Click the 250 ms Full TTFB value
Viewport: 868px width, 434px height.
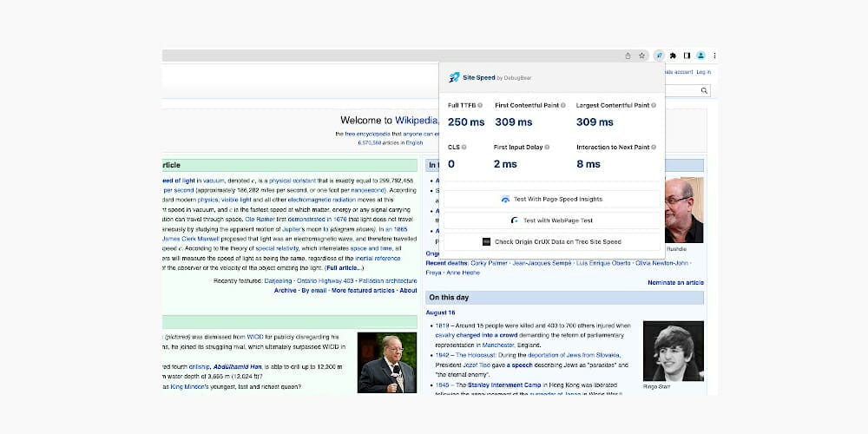466,122
